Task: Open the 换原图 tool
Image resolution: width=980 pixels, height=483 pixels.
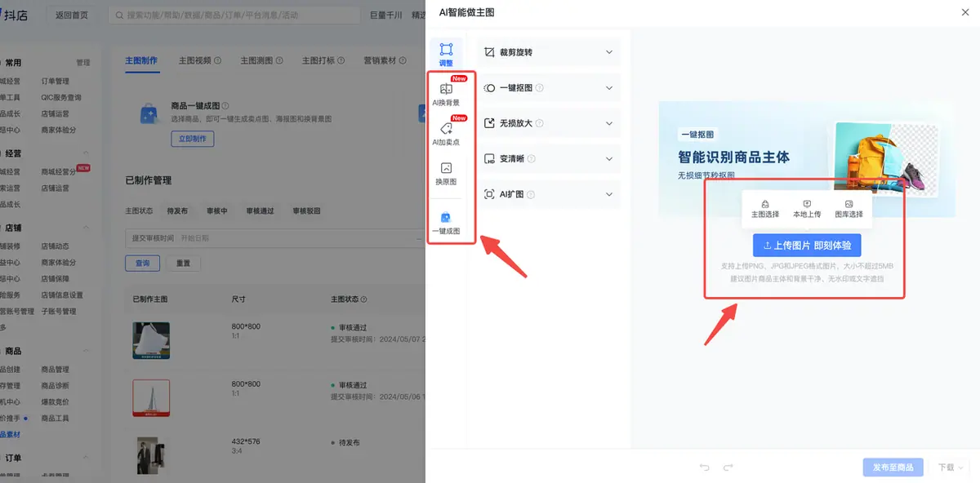Action: coord(446,173)
